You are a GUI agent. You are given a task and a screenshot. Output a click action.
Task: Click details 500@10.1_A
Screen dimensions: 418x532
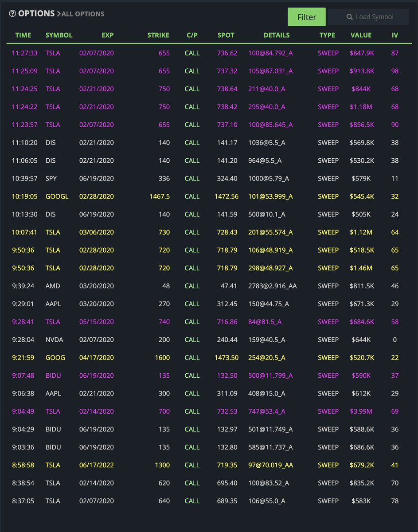tap(267, 214)
